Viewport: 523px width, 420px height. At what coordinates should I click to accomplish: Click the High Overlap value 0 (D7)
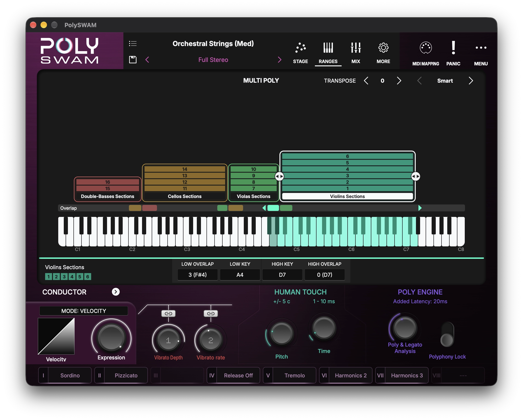325,275
